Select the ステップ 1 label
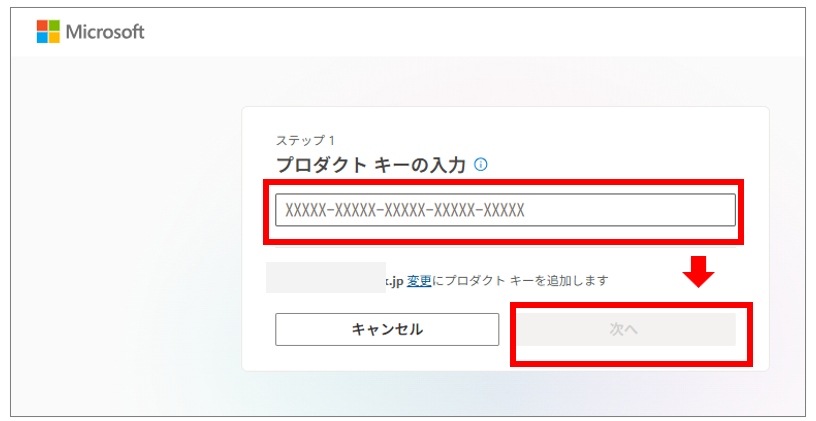 (x=305, y=141)
